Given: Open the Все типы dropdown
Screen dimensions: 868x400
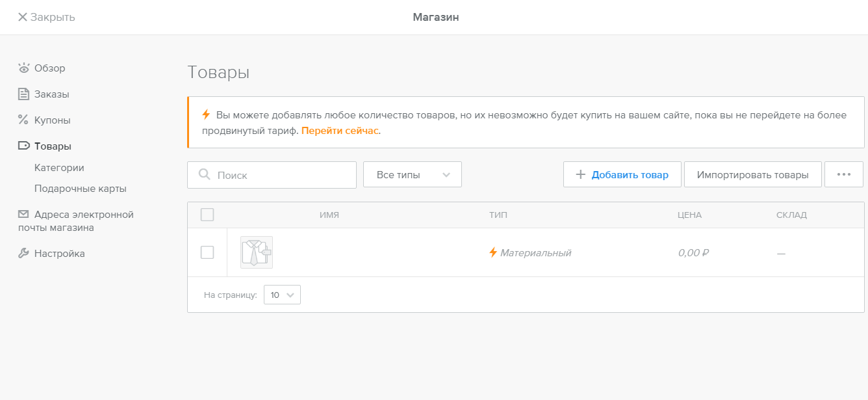Looking at the screenshot, I should [x=412, y=174].
